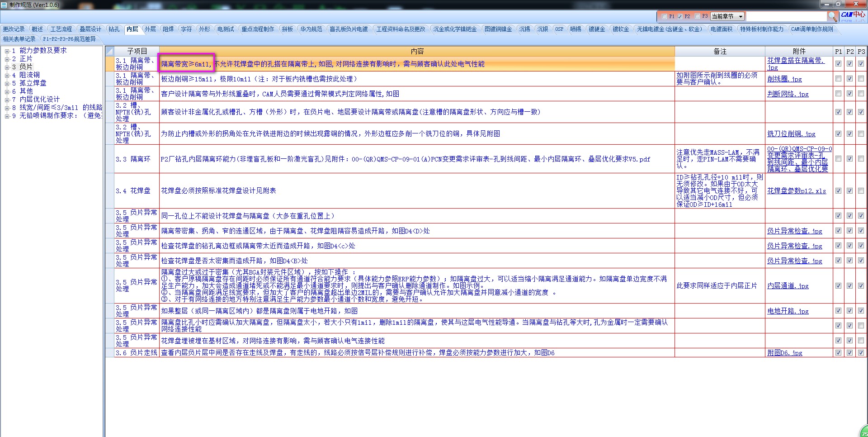868x437 pixels.
Task: Open attachment 花焊盘搭在隔离带.jpg
Action: [x=796, y=64]
